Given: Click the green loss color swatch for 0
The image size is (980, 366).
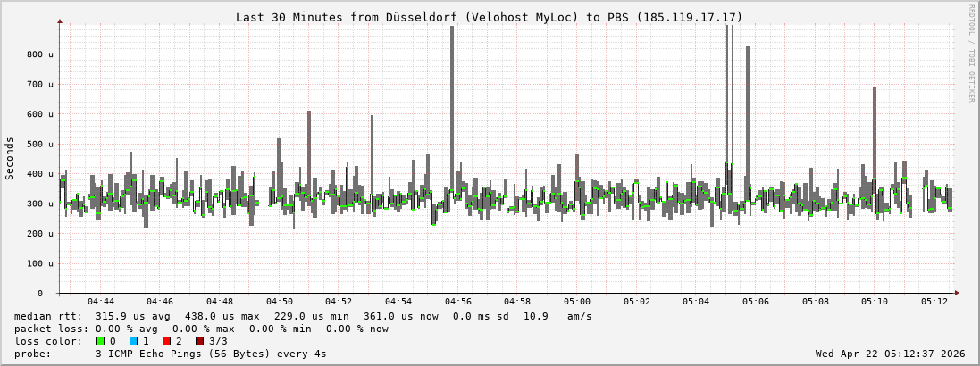Looking at the screenshot, I should 100,341.
